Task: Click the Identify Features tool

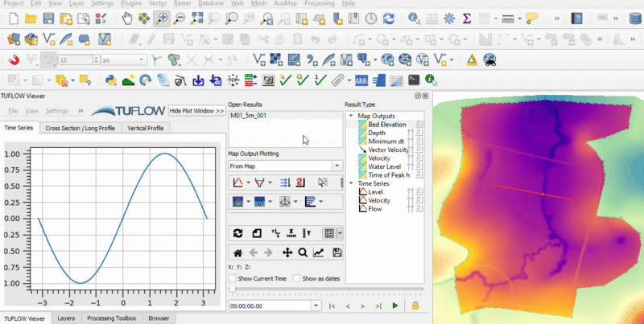Action: [413, 18]
